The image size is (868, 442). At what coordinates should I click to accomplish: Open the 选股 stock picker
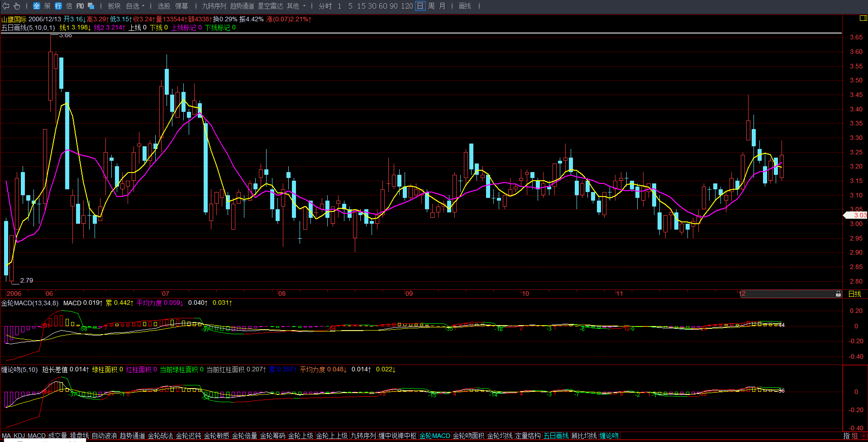[164, 6]
